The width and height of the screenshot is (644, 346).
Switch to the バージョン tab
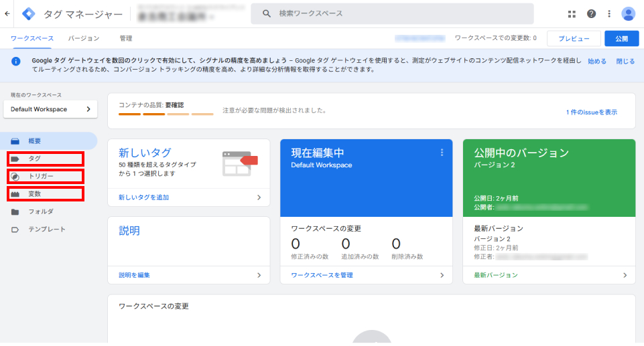point(84,38)
